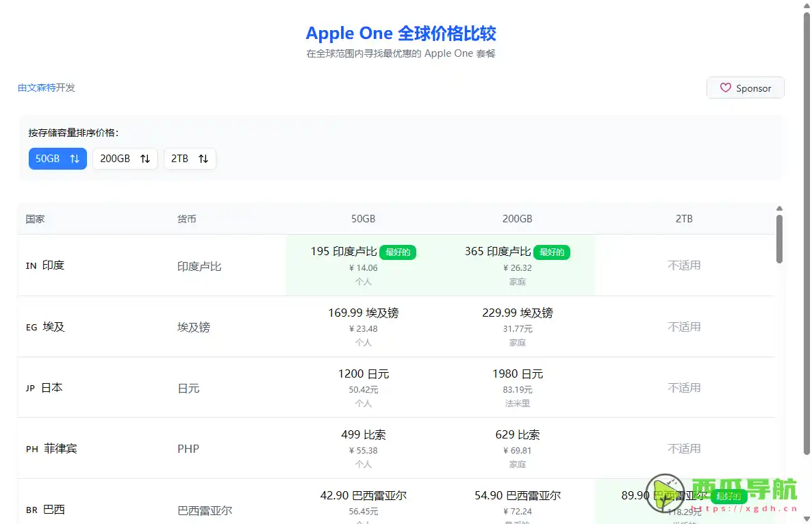
Task: Click the ¥ 23.48 converted price
Action: pos(363,329)
